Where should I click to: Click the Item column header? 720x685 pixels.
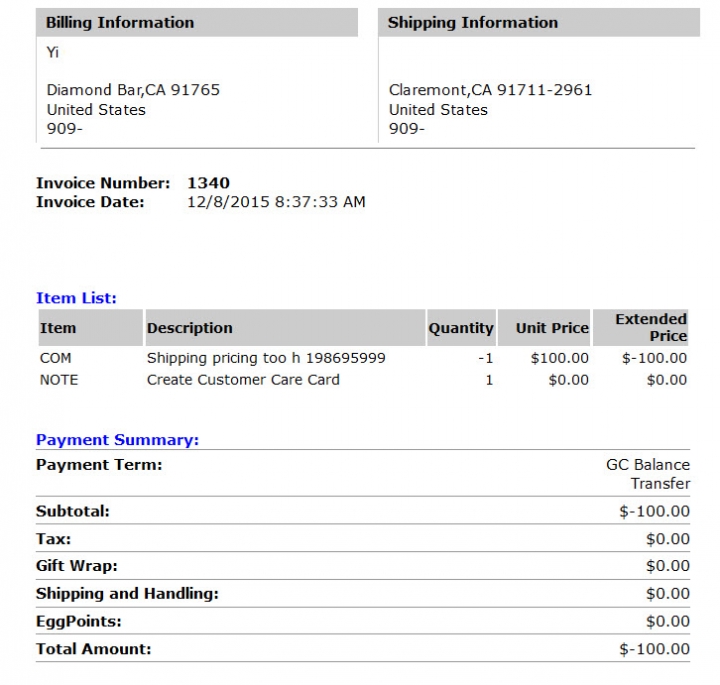point(90,328)
